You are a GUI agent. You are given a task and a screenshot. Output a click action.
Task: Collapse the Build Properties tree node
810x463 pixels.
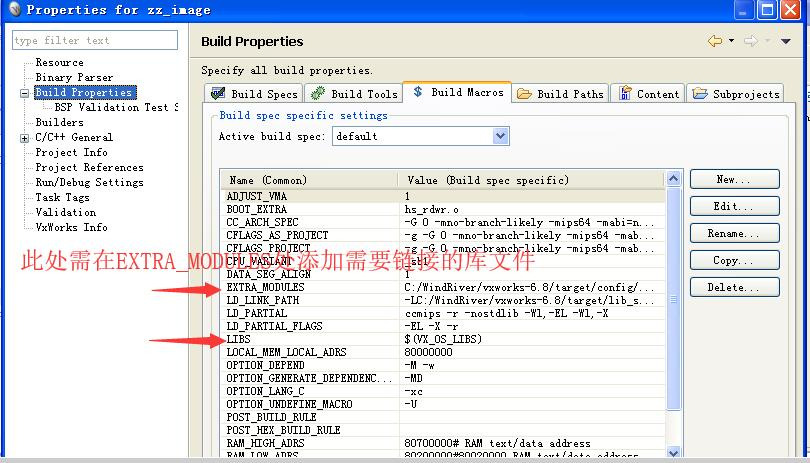(24, 93)
